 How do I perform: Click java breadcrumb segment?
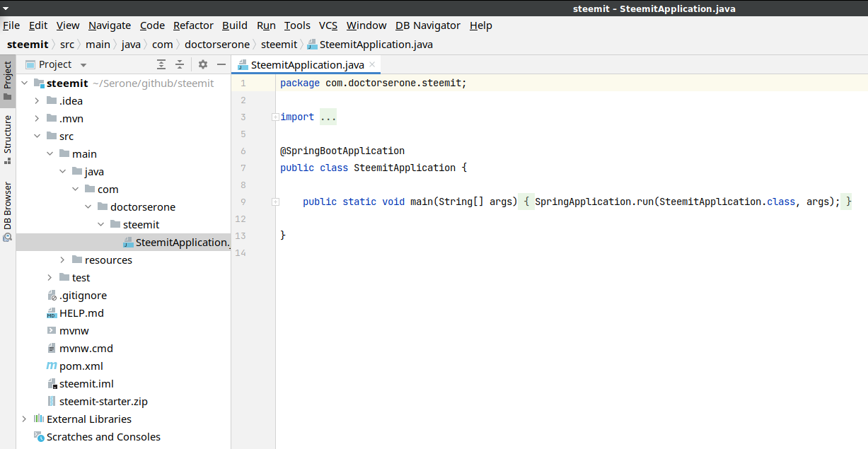tap(131, 45)
